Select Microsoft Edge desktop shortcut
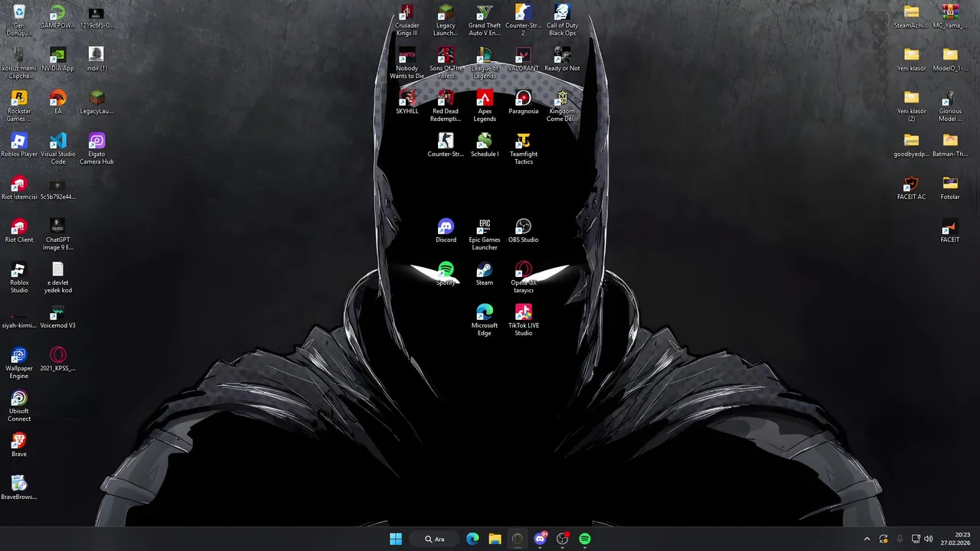 485,321
